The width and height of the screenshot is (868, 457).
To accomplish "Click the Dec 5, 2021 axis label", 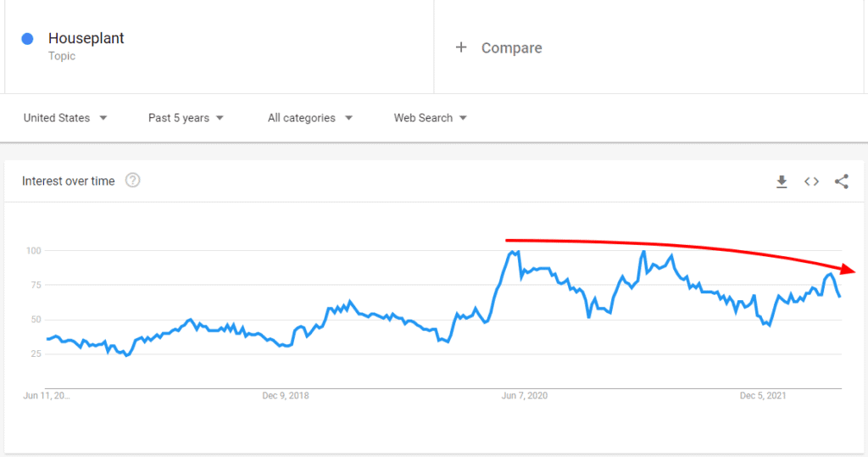I will tap(764, 396).
